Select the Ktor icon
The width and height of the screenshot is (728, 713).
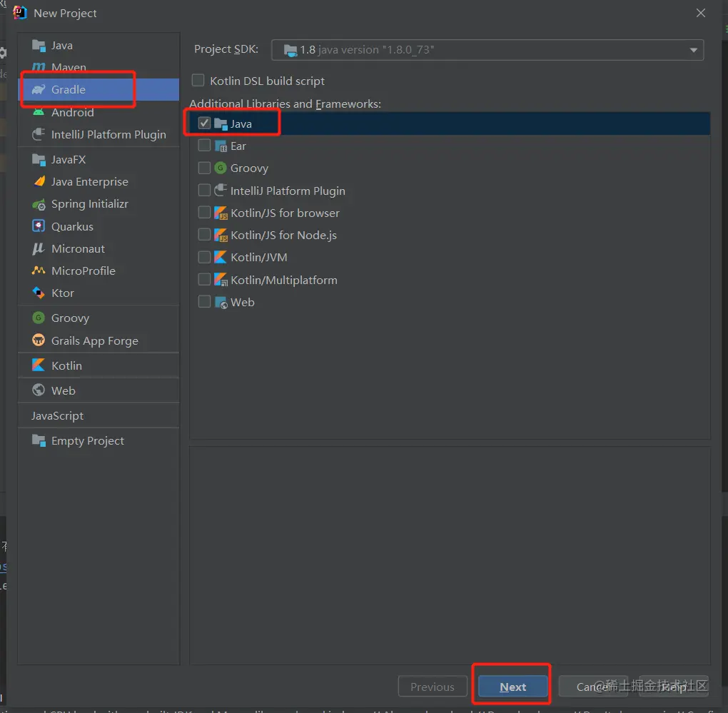pos(39,293)
